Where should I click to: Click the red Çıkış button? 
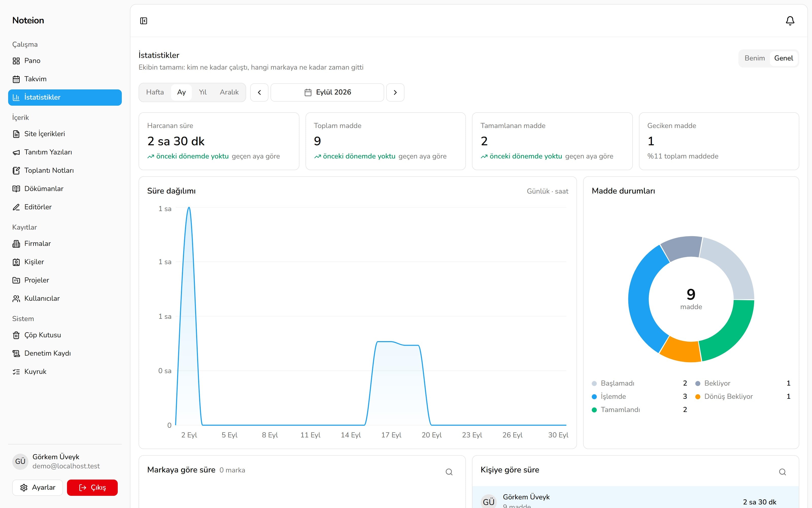(92, 487)
